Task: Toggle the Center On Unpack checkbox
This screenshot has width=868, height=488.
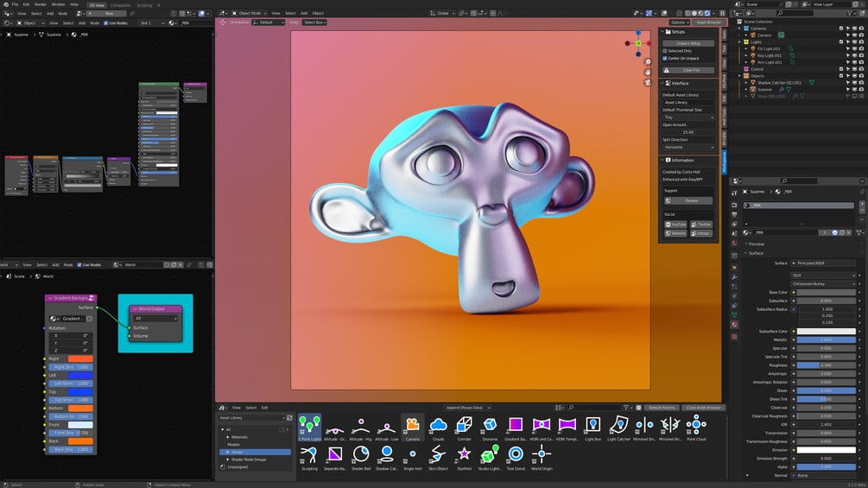Action: click(665, 58)
